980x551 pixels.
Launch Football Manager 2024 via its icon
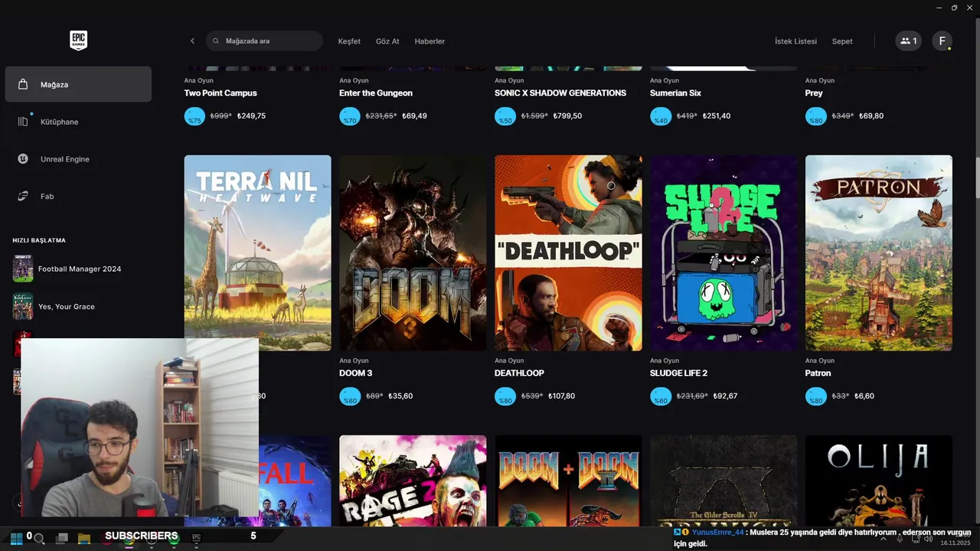pos(23,269)
